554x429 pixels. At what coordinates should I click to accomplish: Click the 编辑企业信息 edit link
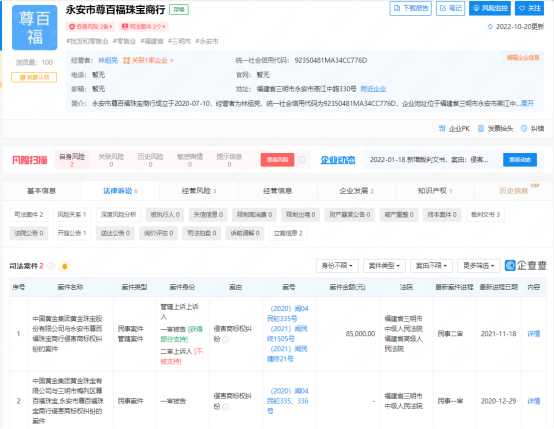[x=523, y=58]
